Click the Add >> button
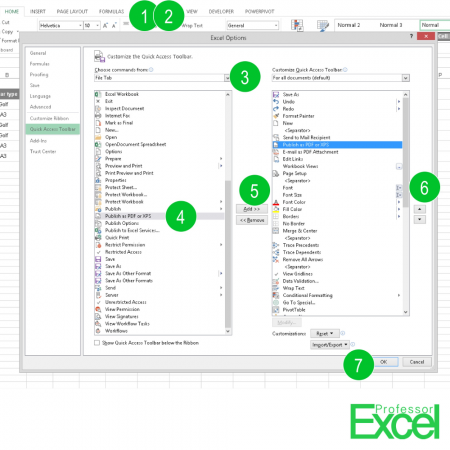Image resolution: width=450 pixels, height=450 pixels. tap(252, 209)
